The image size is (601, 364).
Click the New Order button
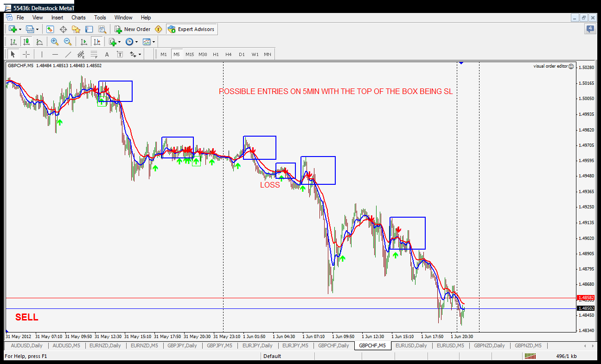tap(133, 29)
